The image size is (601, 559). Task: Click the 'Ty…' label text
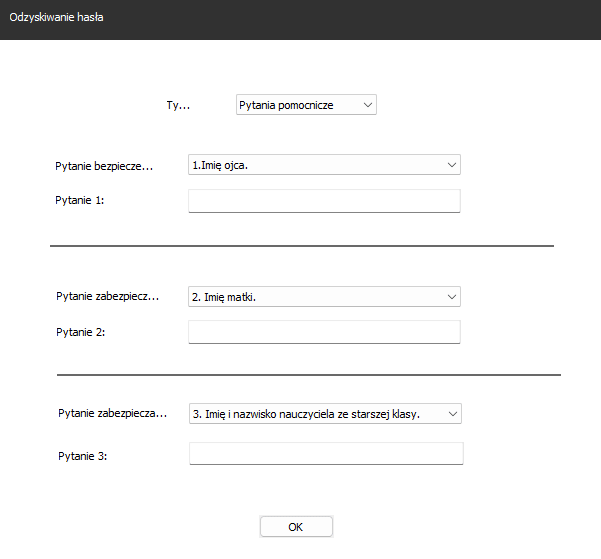point(178,105)
